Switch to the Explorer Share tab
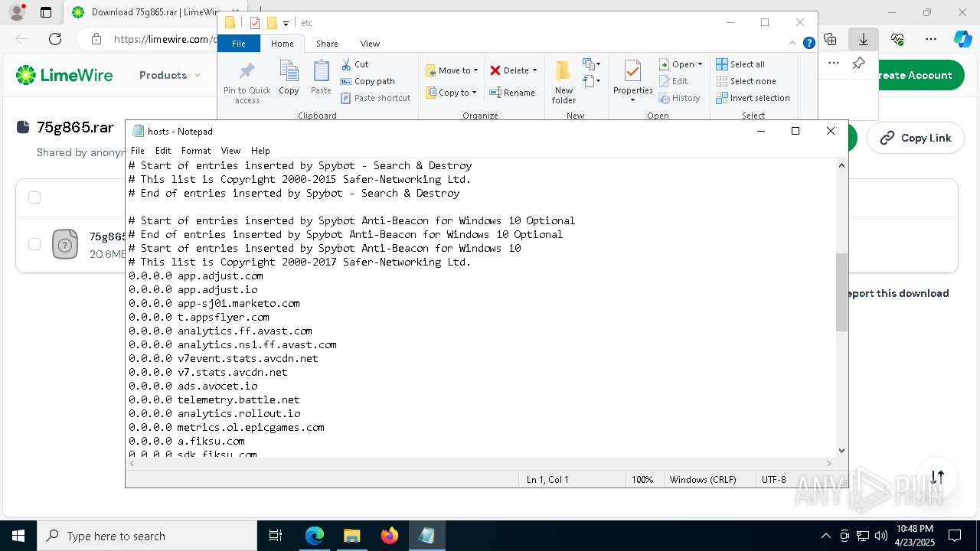 327,44
